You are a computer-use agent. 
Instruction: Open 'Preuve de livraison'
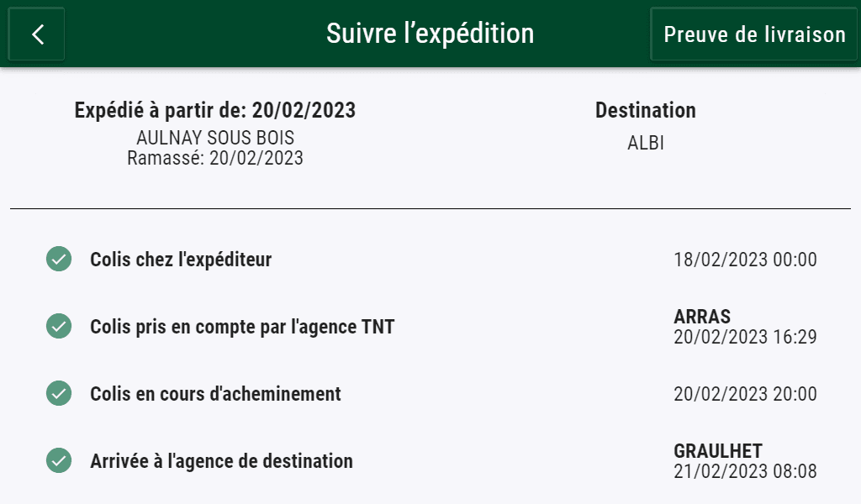pyautogui.click(x=754, y=34)
